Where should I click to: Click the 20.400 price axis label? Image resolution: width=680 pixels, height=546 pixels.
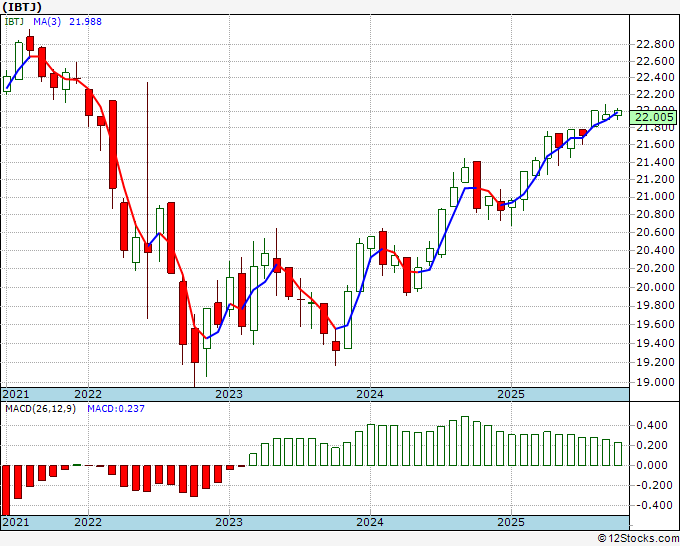655,250
